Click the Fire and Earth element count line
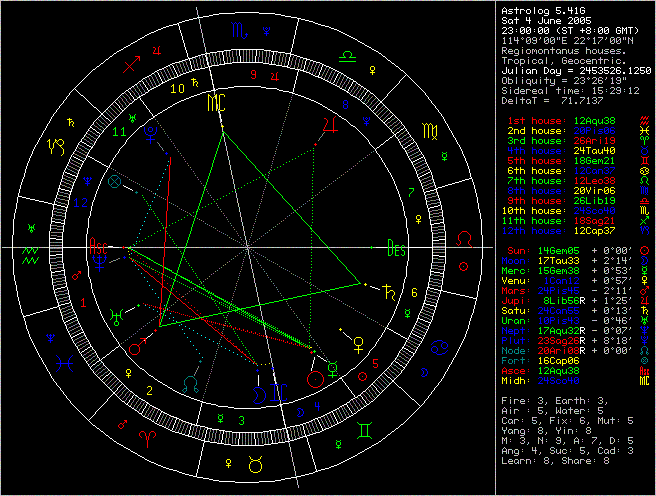 click(x=545, y=400)
